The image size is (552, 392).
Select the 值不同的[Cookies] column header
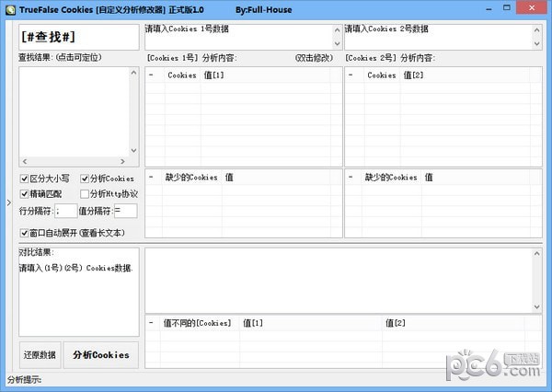point(196,323)
